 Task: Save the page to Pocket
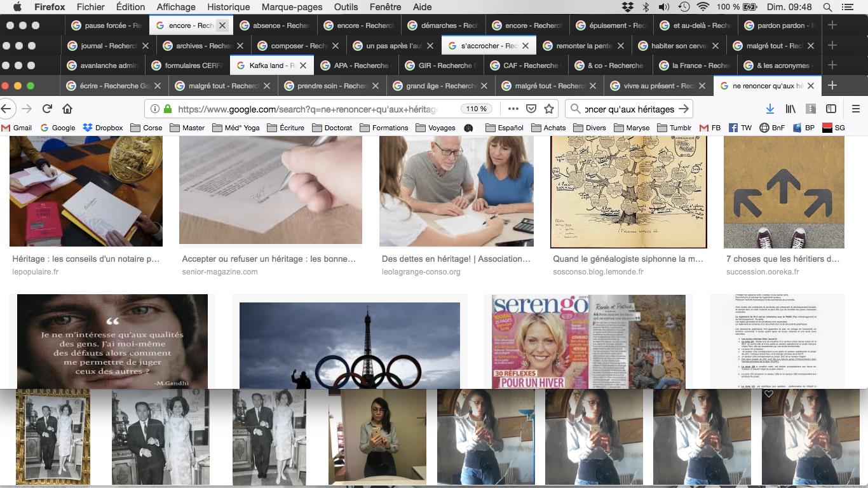click(x=531, y=109)
